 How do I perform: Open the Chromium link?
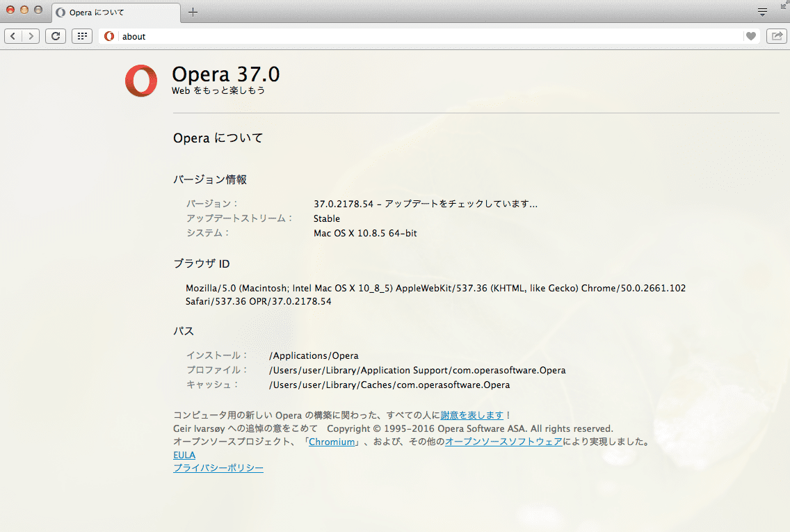pyautogui.click(x=332, y=442)
